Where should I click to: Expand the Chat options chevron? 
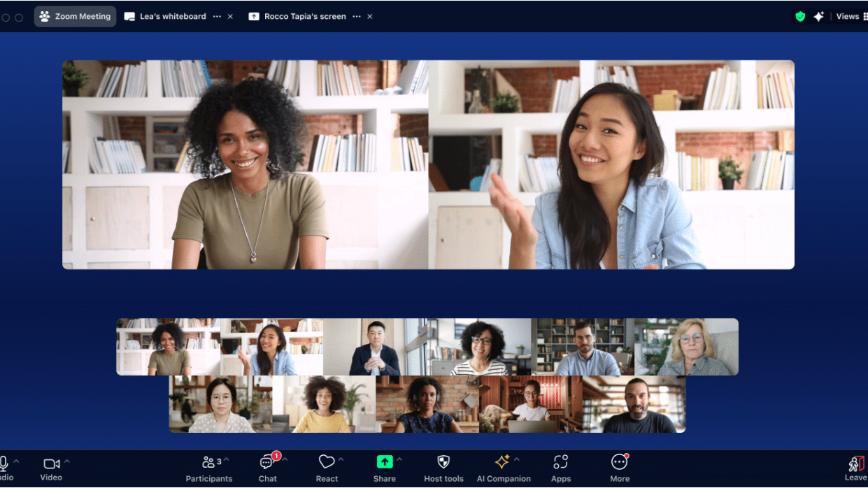click(285, 460)
